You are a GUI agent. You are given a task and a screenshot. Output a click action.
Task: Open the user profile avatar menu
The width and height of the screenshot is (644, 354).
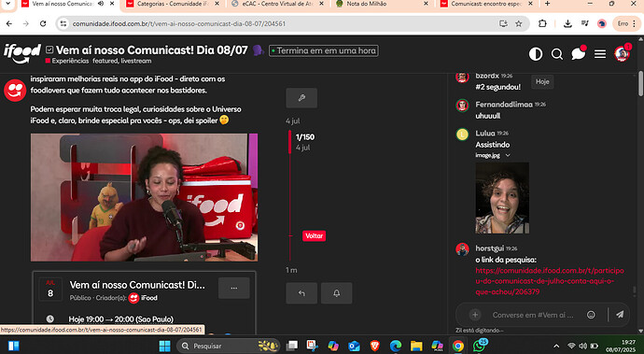pos(622,54)
